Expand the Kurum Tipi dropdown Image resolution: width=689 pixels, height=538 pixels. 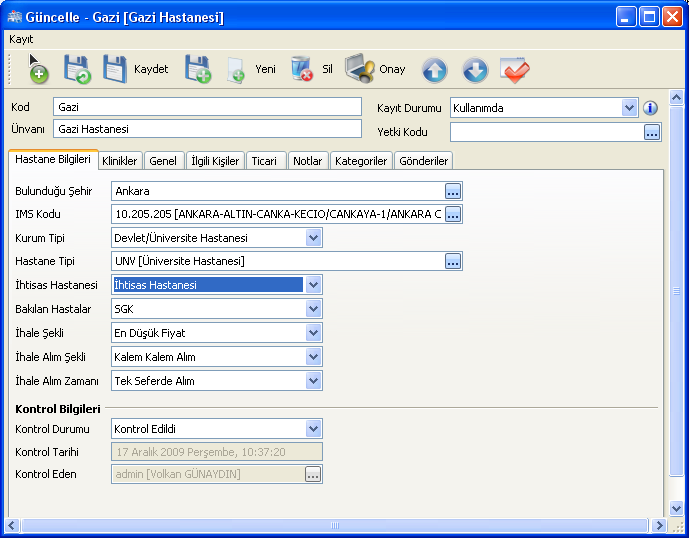tap(314, 238)
